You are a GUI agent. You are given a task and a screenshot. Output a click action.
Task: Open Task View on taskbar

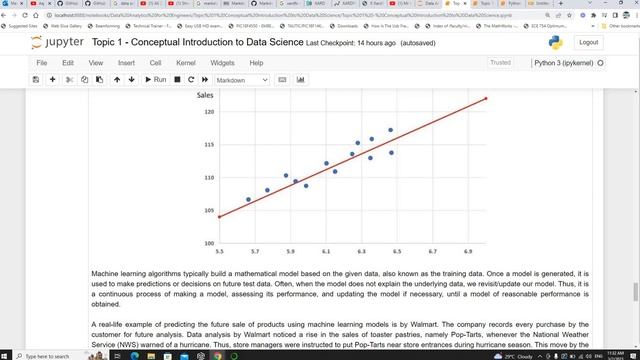pyautogui.click(x=117, y=356)
